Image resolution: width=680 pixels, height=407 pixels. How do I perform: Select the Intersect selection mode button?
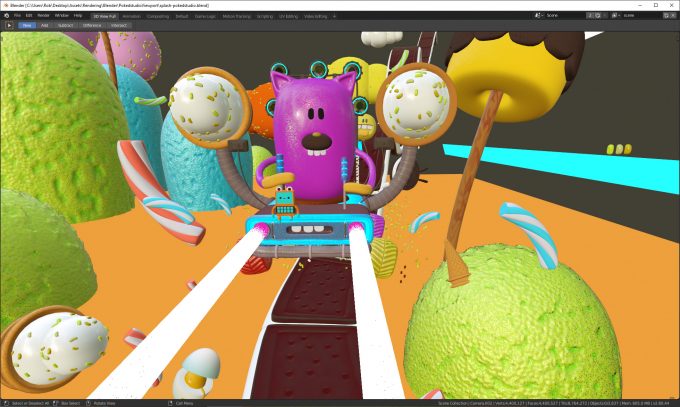click(x=119, y=25)
